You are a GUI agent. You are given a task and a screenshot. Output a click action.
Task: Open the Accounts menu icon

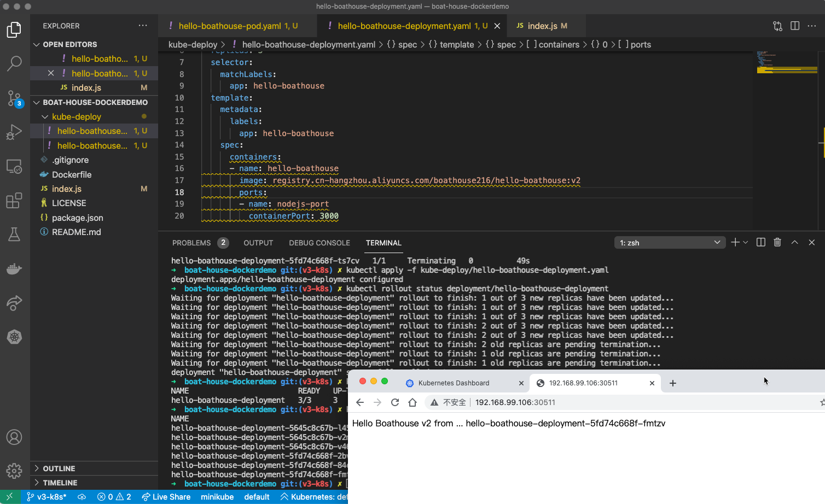[14, 437]
